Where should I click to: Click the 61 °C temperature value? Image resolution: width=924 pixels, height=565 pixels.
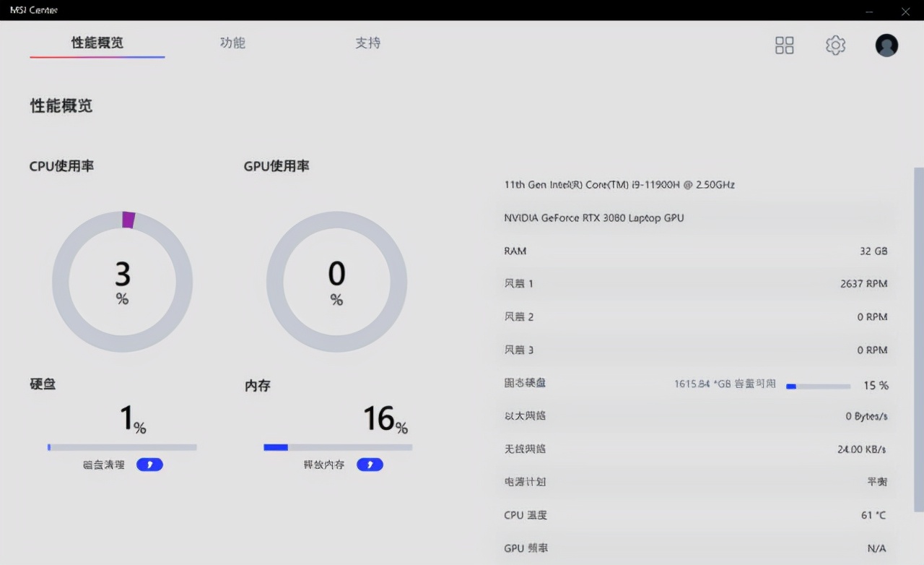click(x=873, y=516)
